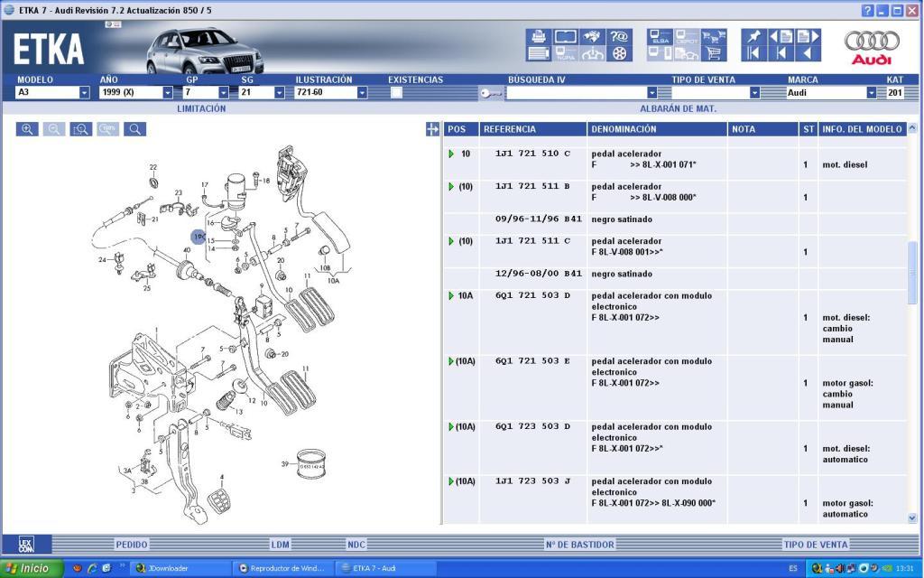Open the single shopping cart icon
Viewport: 924px width, 578px height.
(714, 53)
